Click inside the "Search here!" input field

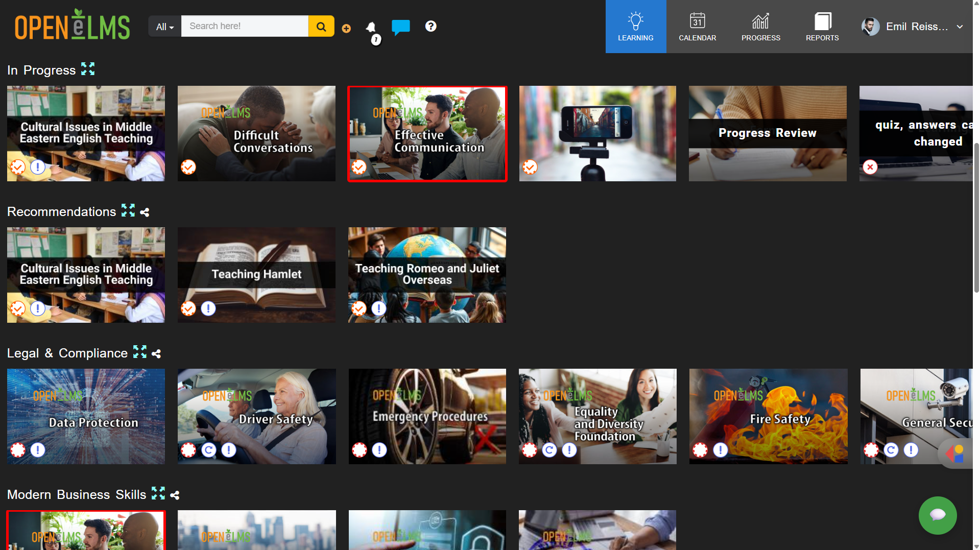pyautogui.click(x=245, y=26)
